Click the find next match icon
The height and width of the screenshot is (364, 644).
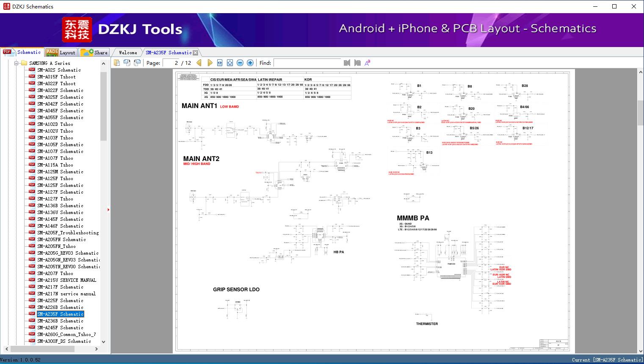click(357, 63)
